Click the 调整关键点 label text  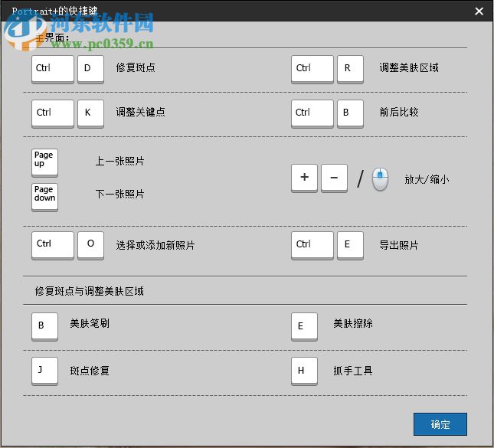tap(140, 112)
